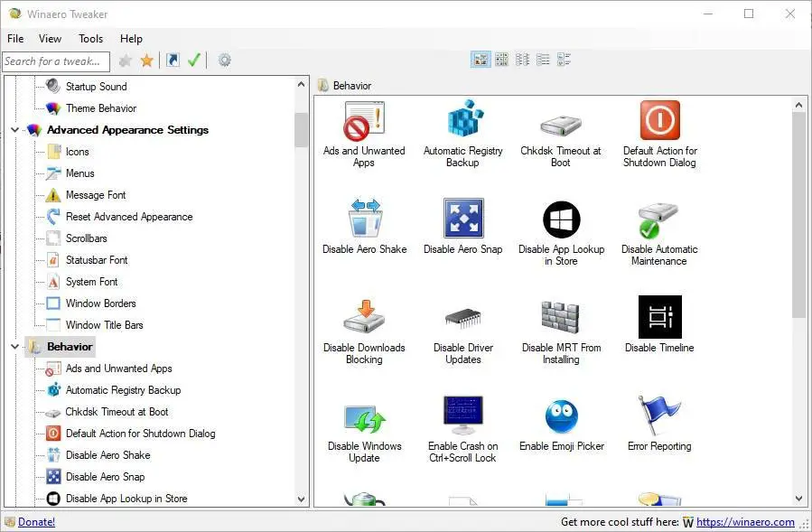This screenshot has height=532, width=812.
Task: Open Disable App Lookup in Store tile
Action: (x=562, y=233)
